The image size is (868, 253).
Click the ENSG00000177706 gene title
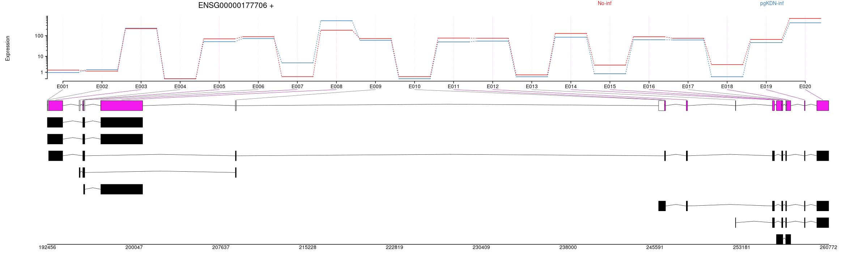coord(236,5)
